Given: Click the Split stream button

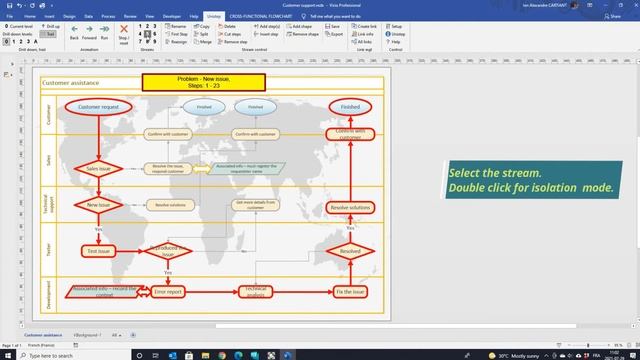Looking at the screenshot, I should [x=201, y=34].
